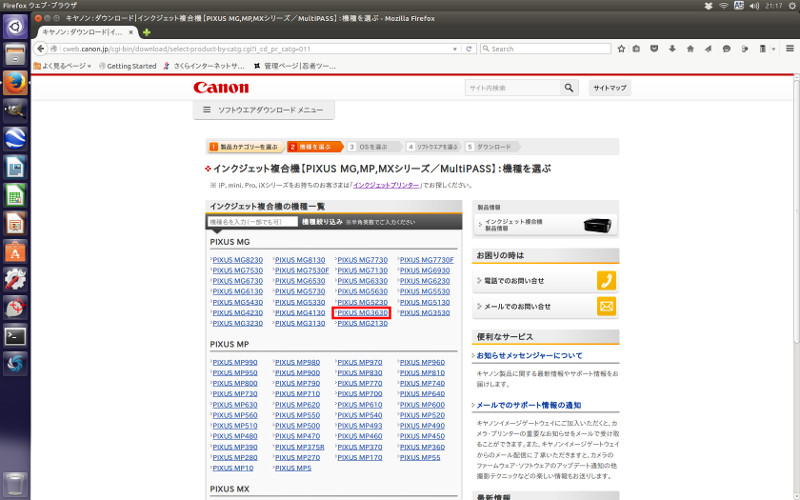Viewport: 800px width, 500px height.
Task: Open the PIXUS MG8230 link
Action: pos(238,260)
